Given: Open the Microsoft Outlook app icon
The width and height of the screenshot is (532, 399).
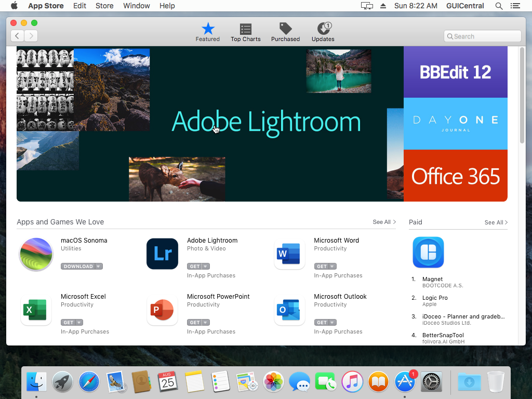Looking at the screenshot, I should 289,310.
